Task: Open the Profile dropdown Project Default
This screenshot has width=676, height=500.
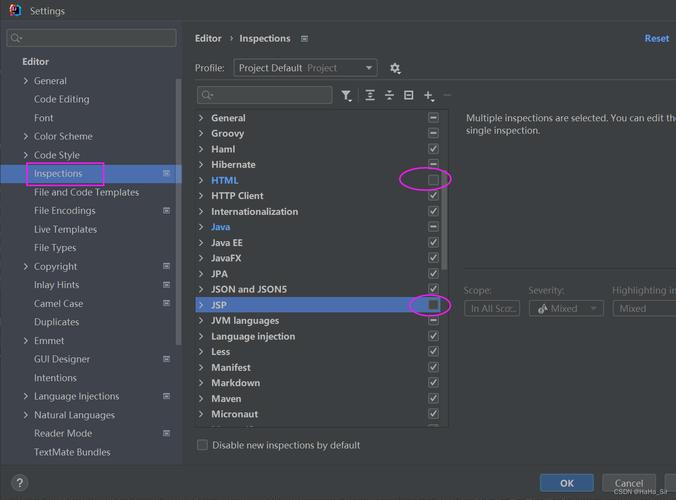Action: [305, 68]
